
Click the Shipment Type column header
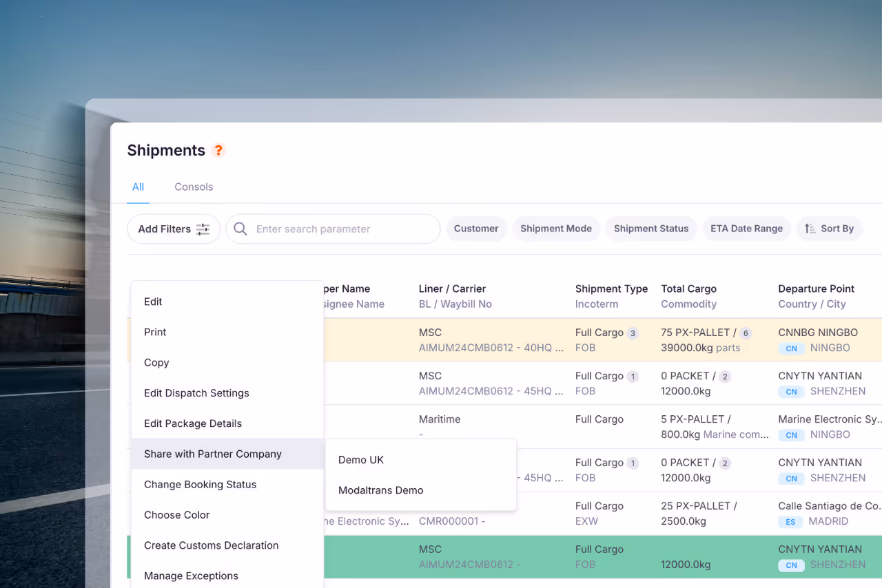tap(611, 288)
